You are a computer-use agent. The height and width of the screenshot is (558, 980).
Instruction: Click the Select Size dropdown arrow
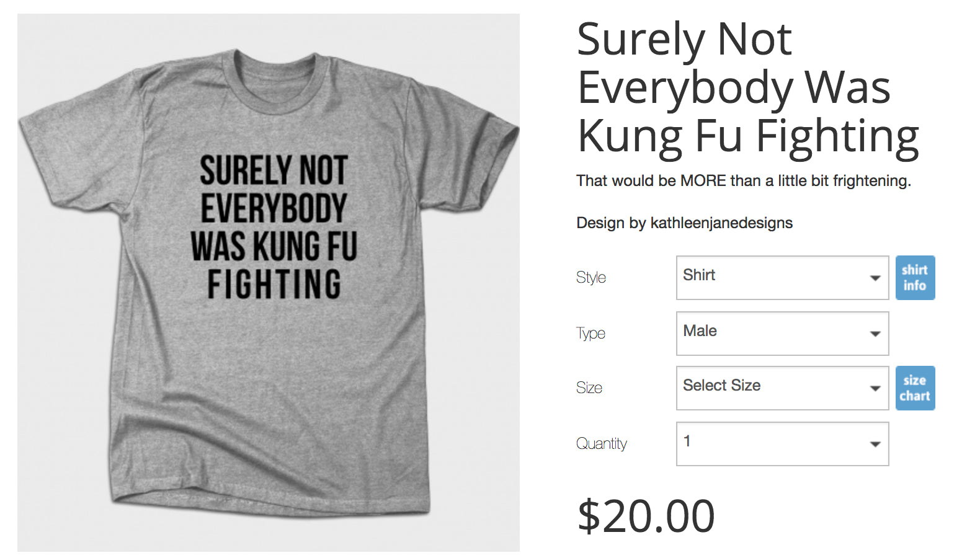875,388
